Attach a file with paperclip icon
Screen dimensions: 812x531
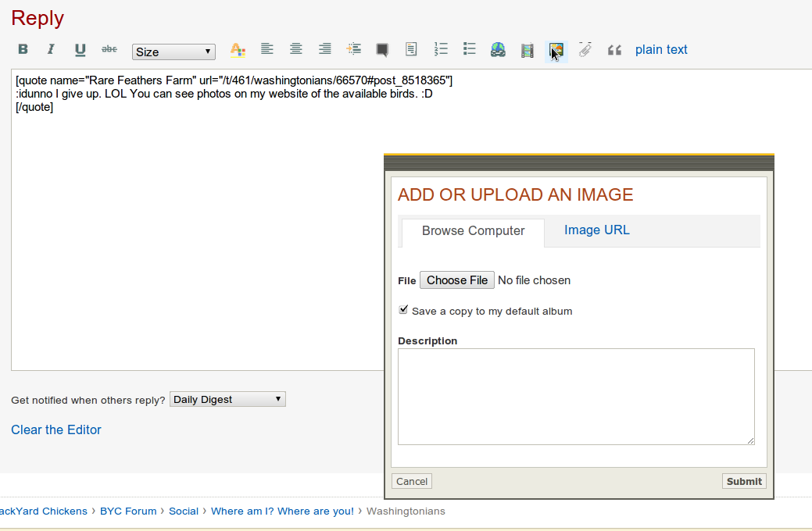[x=585, y=50]
